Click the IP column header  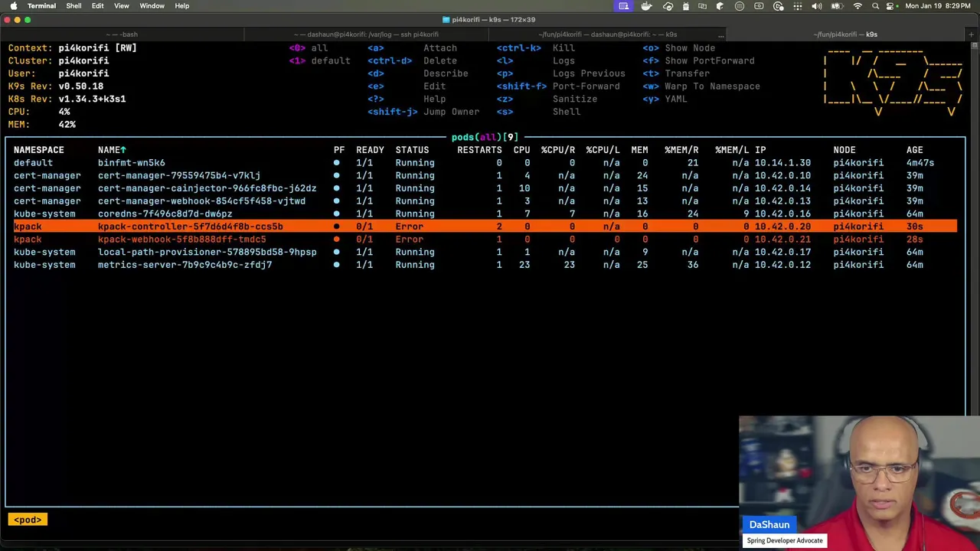pyautogui.click(x=760, y=150)
